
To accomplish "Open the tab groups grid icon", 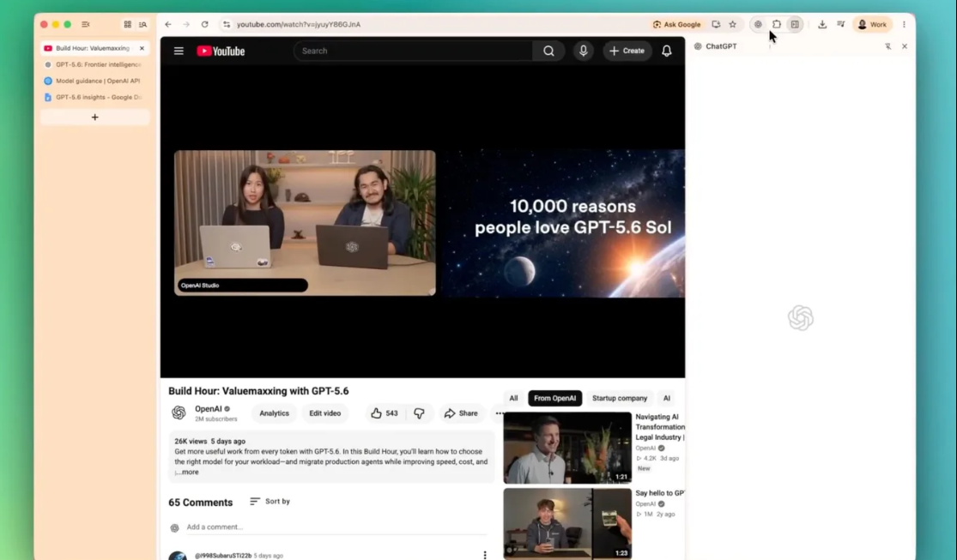I will 128,24.
